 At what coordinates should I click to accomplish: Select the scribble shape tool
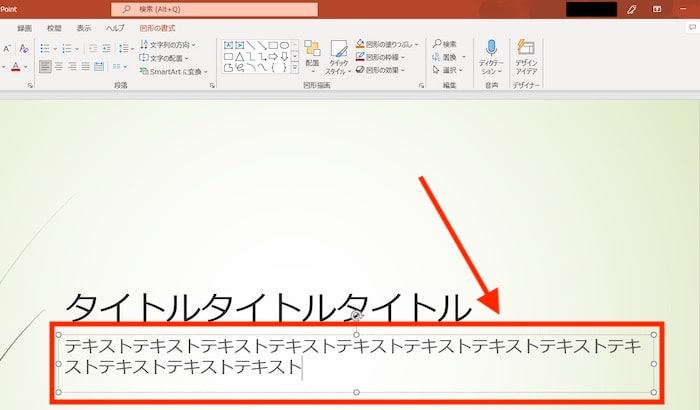(240, 68)
